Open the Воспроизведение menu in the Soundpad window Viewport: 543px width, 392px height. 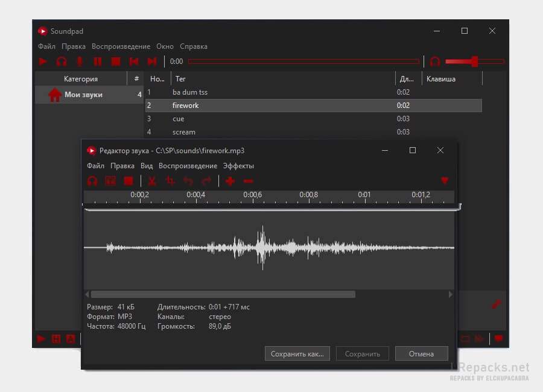[121, 46]
